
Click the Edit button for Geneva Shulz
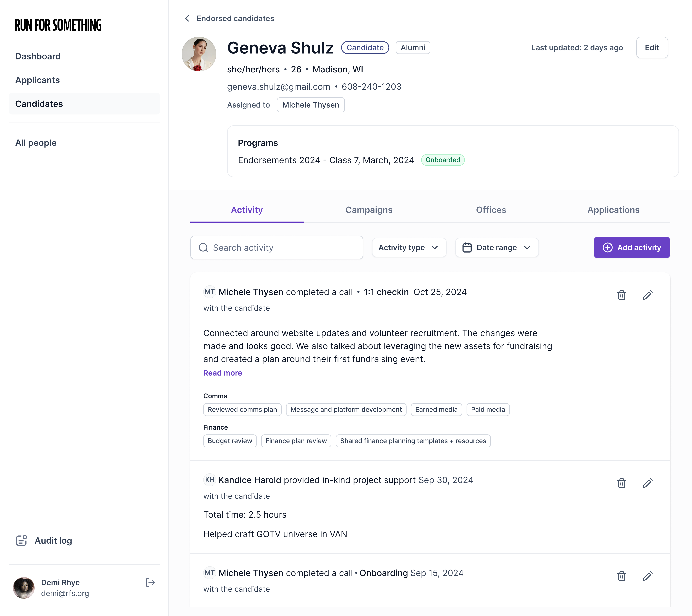(x=652, y=47)
